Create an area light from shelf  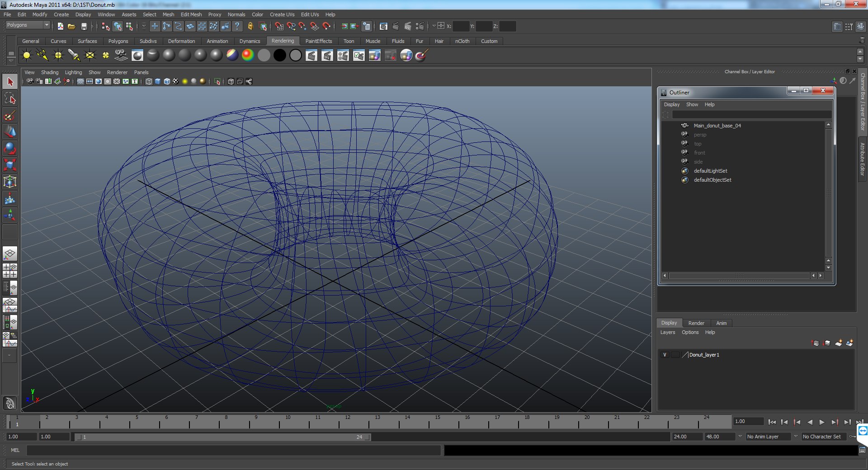(x=90, y=56)
